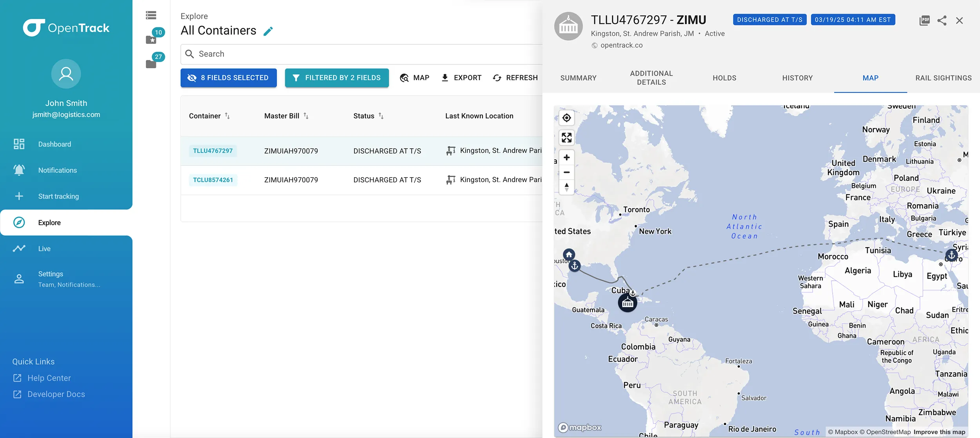
Task: Click the home origin marker on map
Action: pyautogui.click(x=569, y=254)
